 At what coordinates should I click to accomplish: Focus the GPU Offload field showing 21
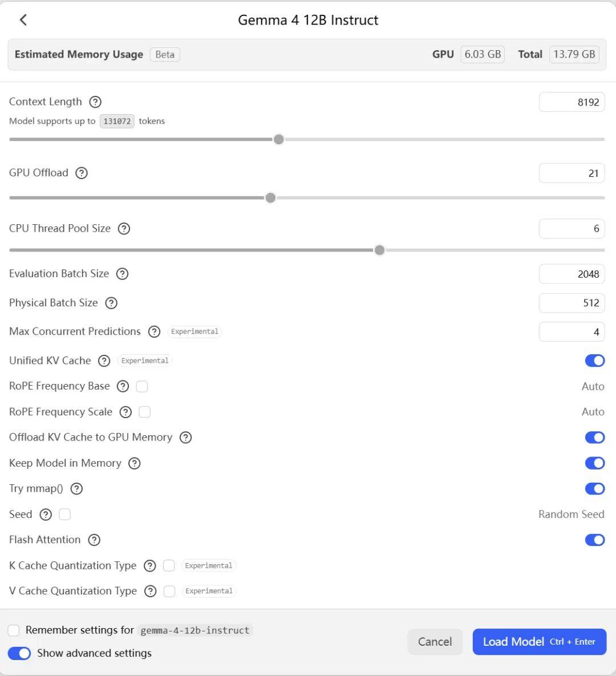click(x=572, y=173)
